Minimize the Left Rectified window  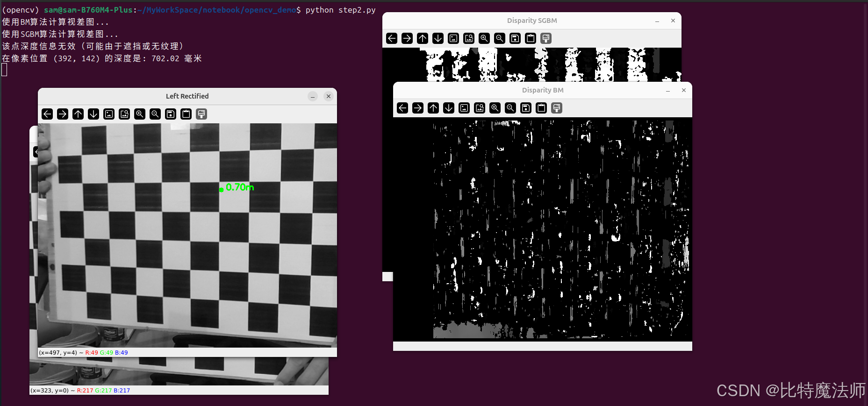coord(313,96)
